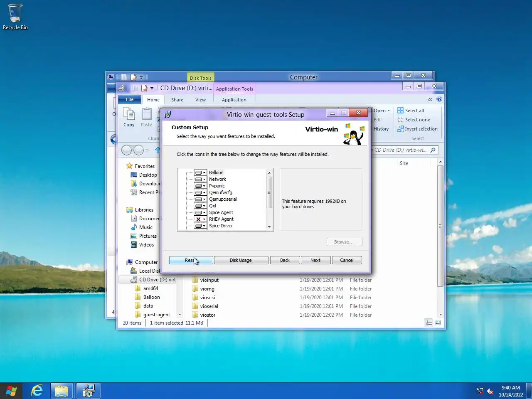532x399 pixels.
Task: Open the Qemufwcfg feature install-state dropdown
Action: tap(200, 192)
